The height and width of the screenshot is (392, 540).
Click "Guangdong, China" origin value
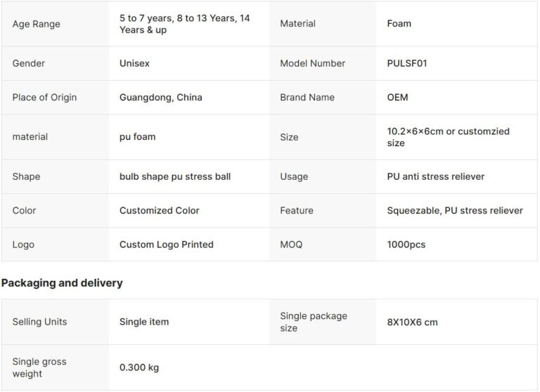160,97
